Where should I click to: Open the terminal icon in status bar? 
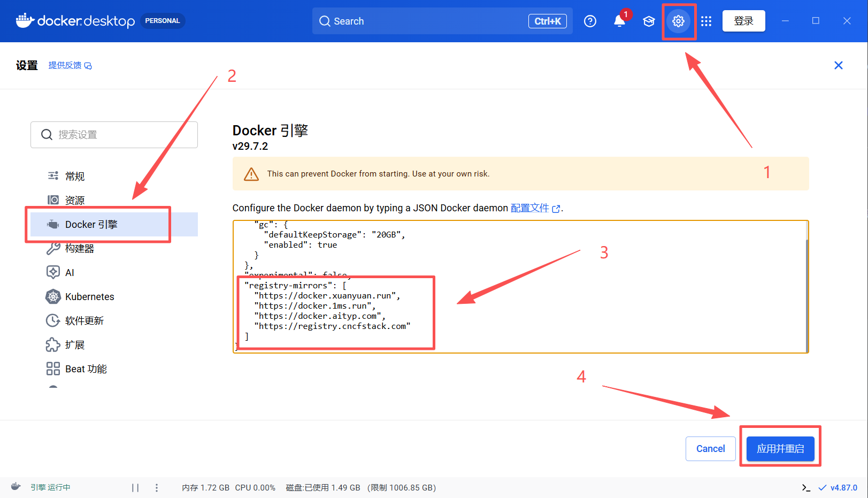[x=806, y=488]
